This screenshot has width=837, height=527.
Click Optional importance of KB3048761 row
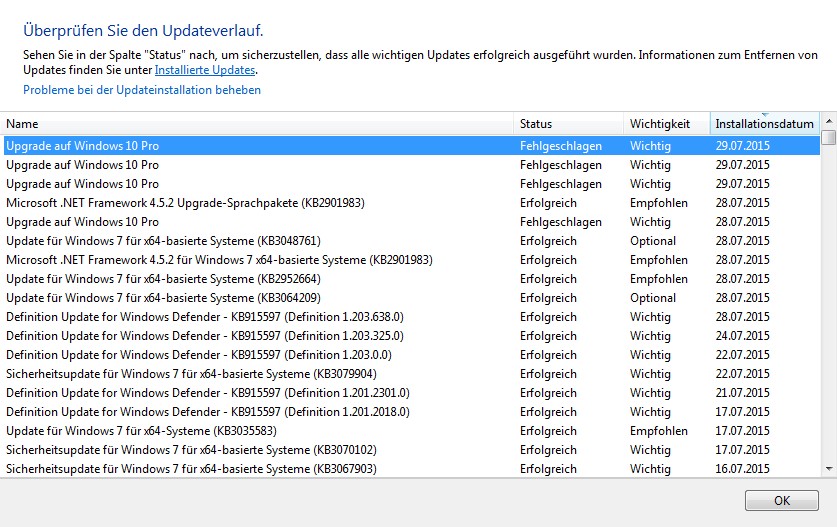tap(653, 241)
